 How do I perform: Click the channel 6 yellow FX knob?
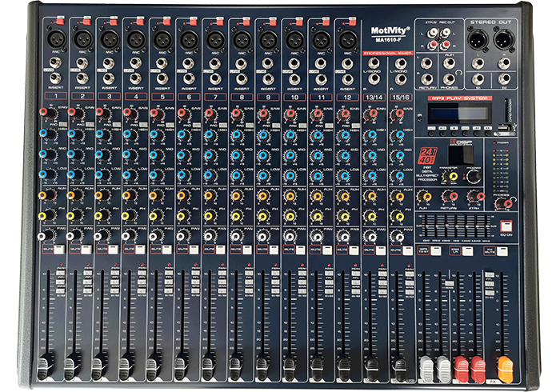(x=182, y=214)
